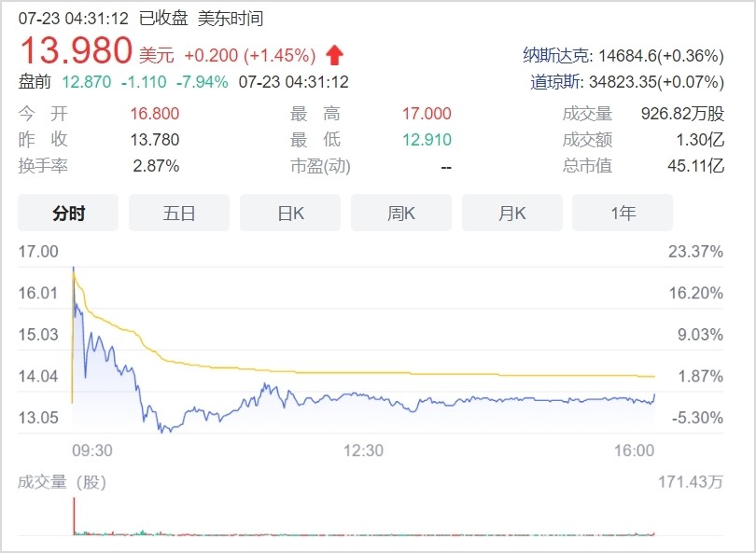This screenshot has width=756, height=553.
Task: Click the 最高 value 17.000
Action: [426, 114]
